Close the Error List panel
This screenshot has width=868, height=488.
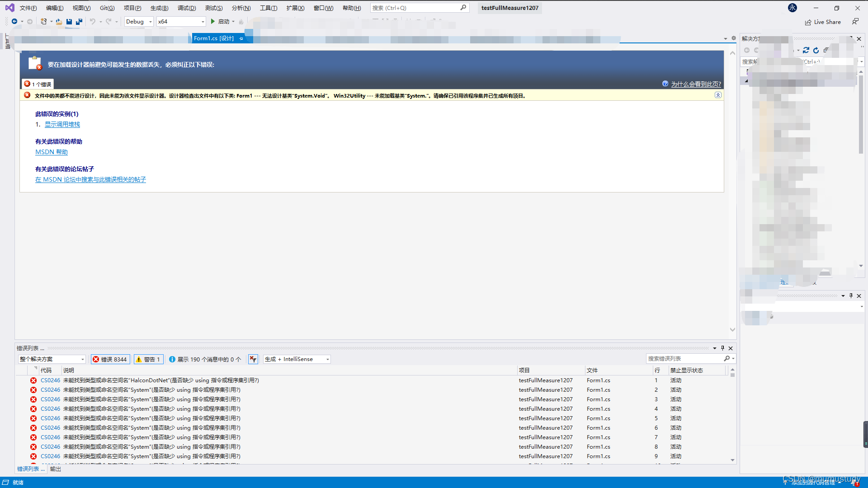[731, 348]
